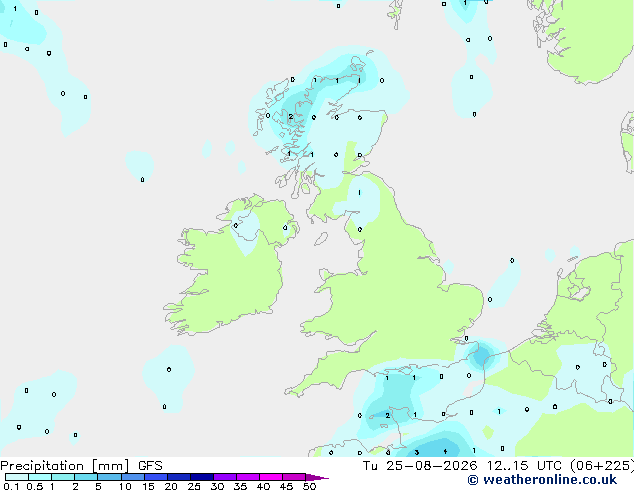Viewport: 634px width, 490px height.
Task: Click the 30–35 mm purple legend swatch
Action: click(225, 477)
